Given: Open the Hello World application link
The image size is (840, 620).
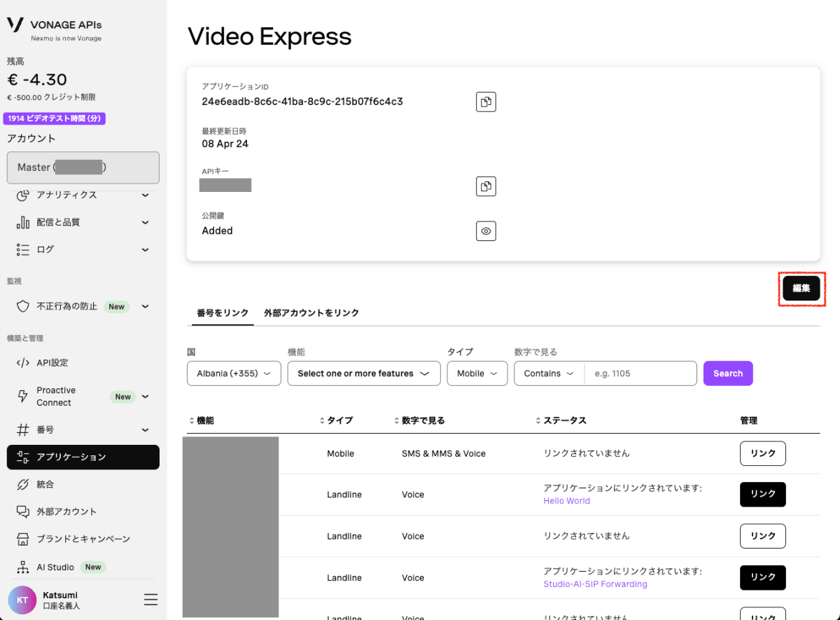Looking at the screenshot, I should tap(567, 501).
